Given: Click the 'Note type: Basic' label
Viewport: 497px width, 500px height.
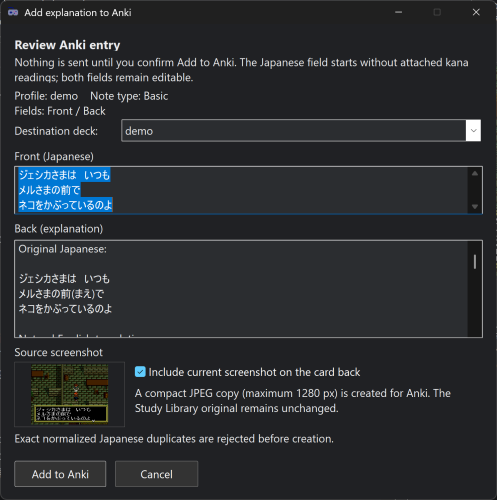Looking at the screenshot, I should click(129, 96).
